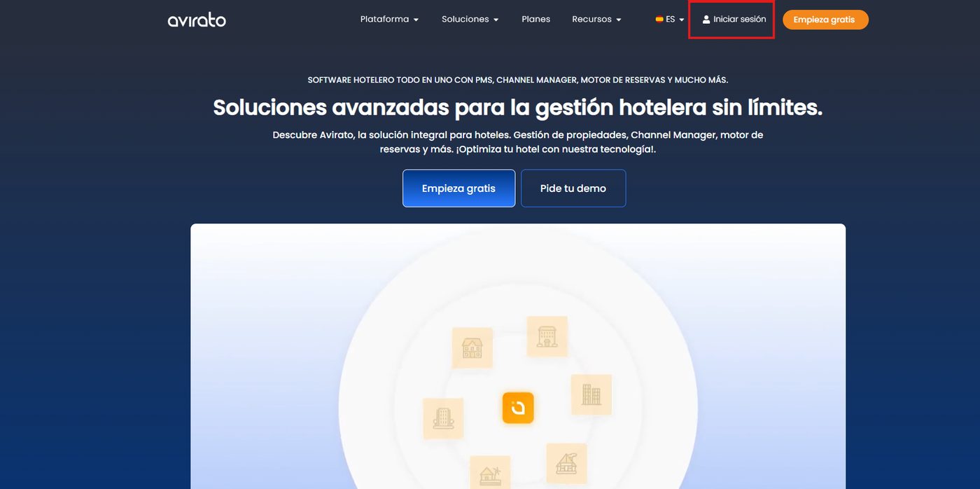The height and width of the screenshot is (489, 980).
Task: Select the hotel tower icon tile left of logo
Action: [x=443, y=419]
